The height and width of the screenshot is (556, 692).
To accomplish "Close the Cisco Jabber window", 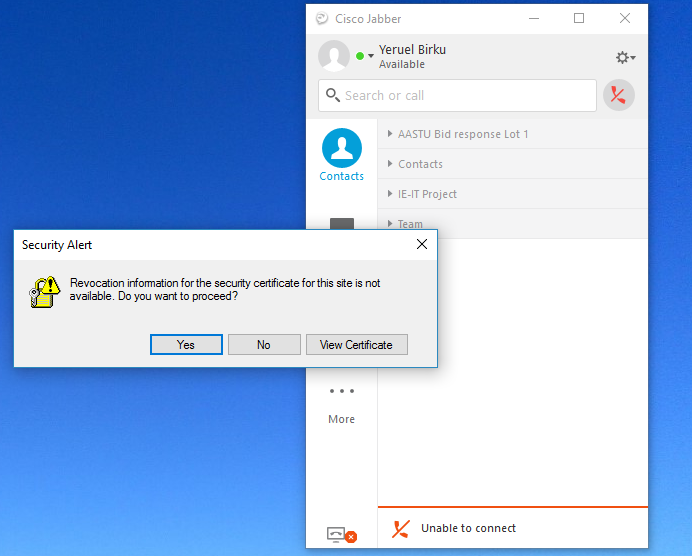I will click(624, 19).
